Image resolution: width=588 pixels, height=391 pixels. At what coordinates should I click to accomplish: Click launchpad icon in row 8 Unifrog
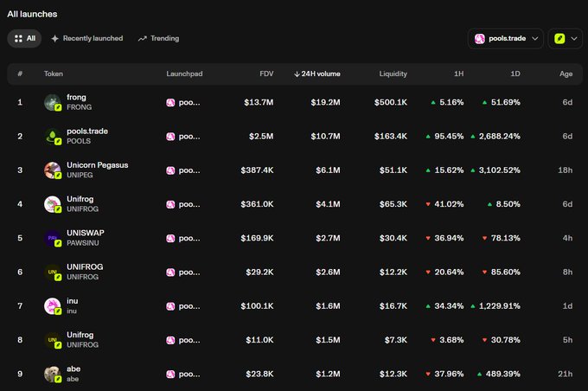[170, 340]
